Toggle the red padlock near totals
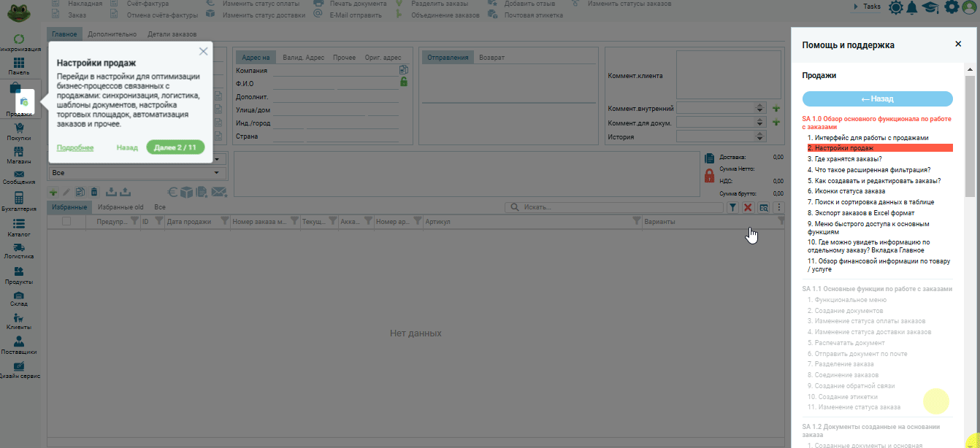This screenshot has width=980, height=448. tap(709, 175)
